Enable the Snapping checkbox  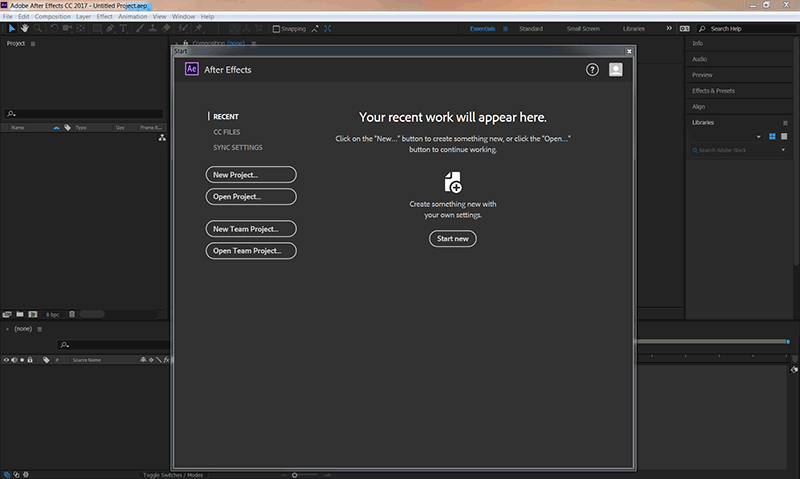(277, 29)
